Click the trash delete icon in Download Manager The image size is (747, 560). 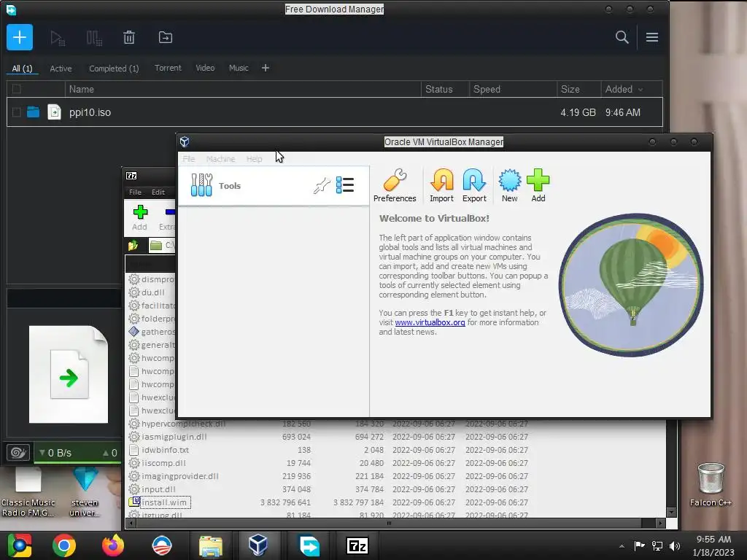tap(129, 37)
